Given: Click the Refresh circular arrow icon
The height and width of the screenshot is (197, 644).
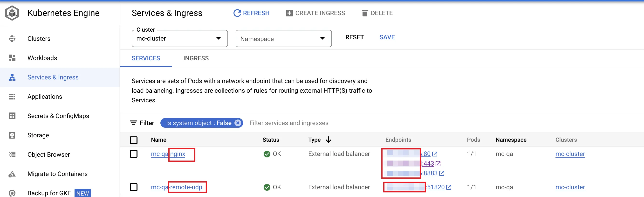Looking at the screenshot, I should (x=237, y=13).
